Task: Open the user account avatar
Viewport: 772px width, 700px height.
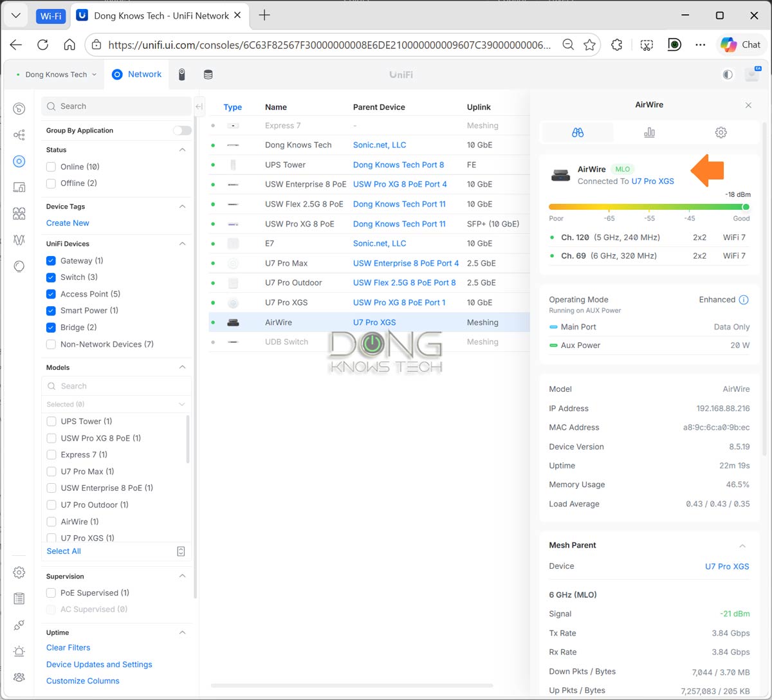Action: 752,74
